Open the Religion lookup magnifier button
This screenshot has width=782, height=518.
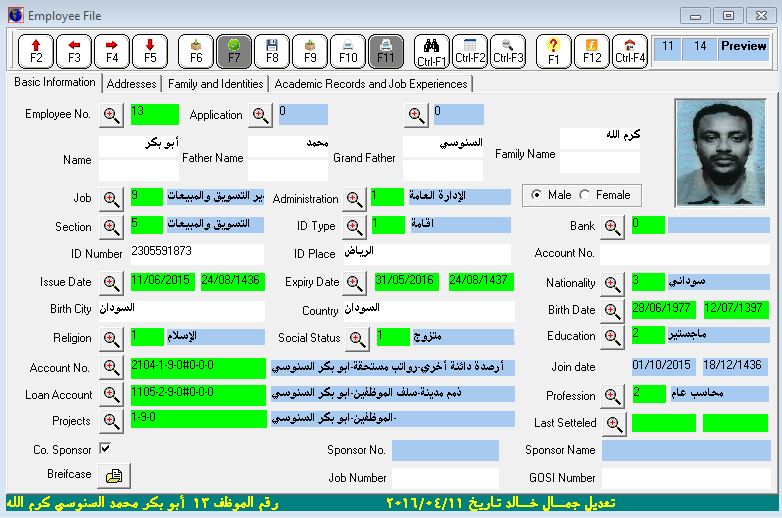click(x=113, y=338)
